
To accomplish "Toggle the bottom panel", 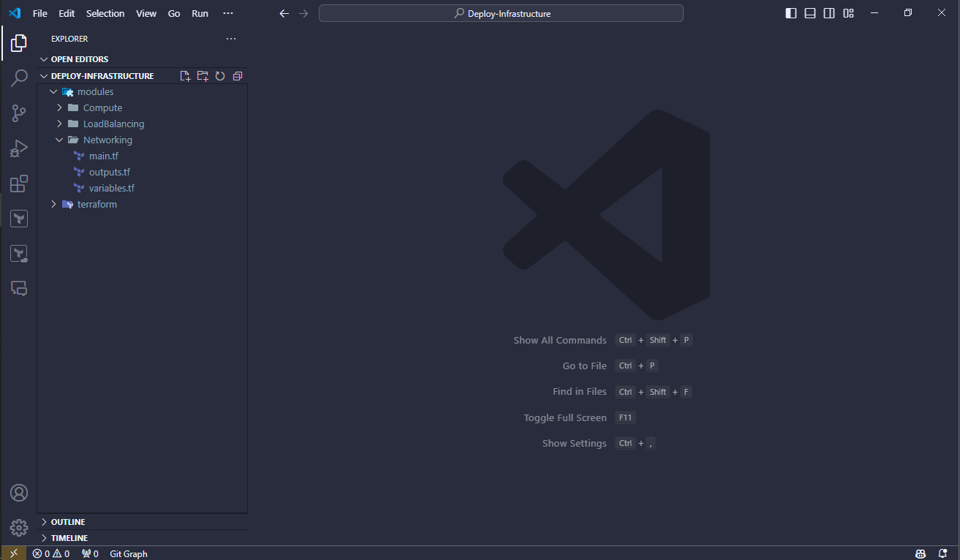I will (810, 13).
